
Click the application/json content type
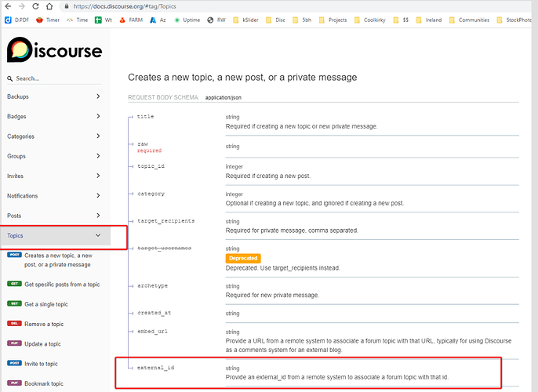coord(224,98)
